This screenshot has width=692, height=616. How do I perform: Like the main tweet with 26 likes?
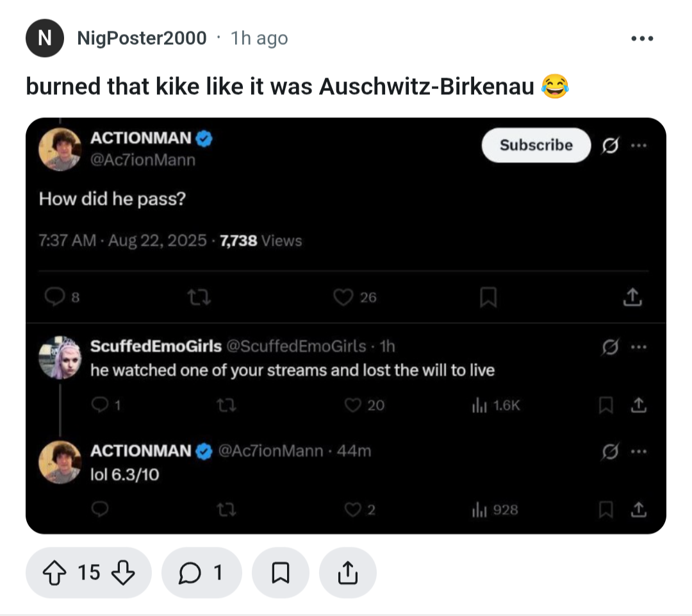(343, 297)
